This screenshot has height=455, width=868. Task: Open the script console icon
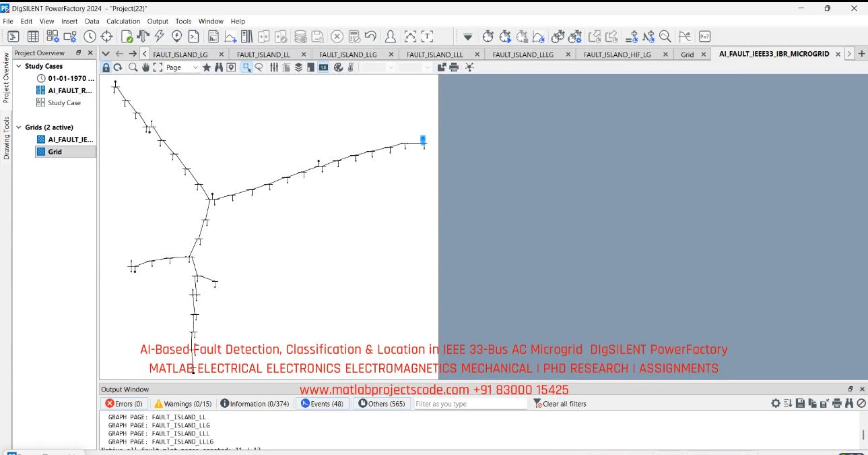[194, 36]
